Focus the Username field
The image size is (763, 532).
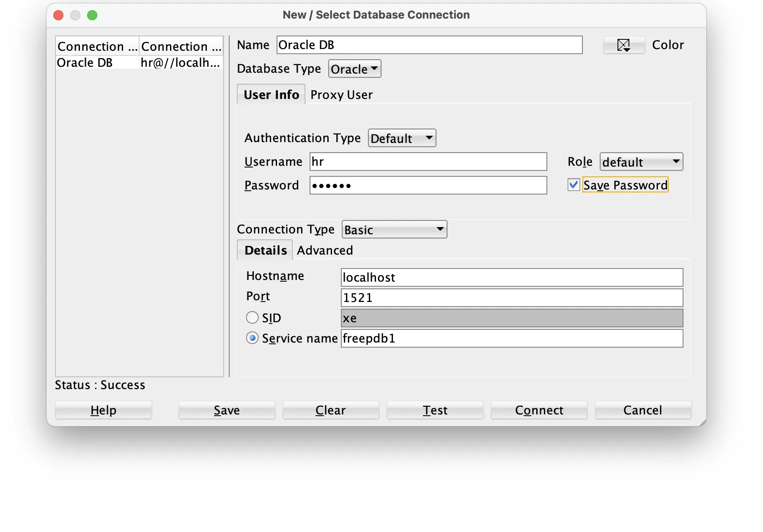click(x=428, y=162)
